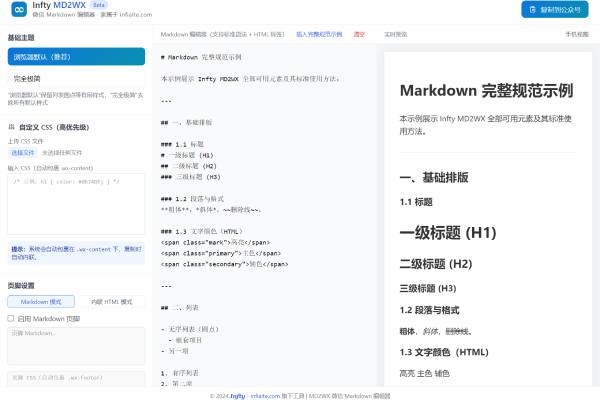
Task: Click the 插入完整规范示例 link
Action: tap(319, 34)
